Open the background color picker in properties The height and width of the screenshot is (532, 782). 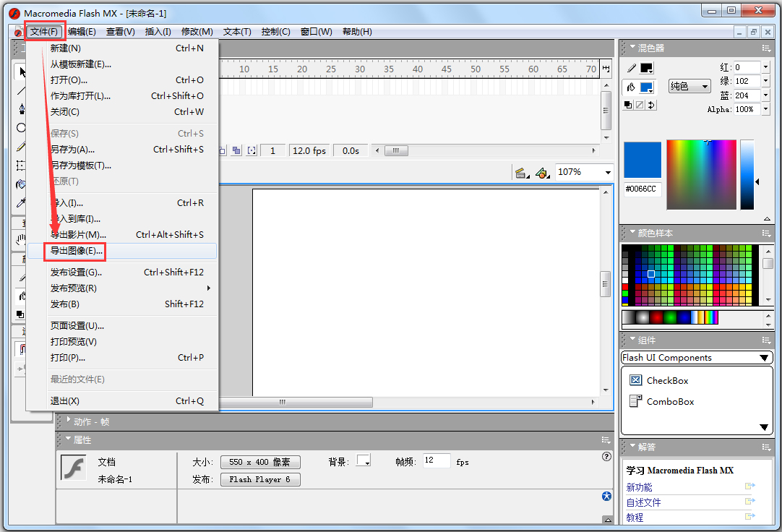[363, 460]
